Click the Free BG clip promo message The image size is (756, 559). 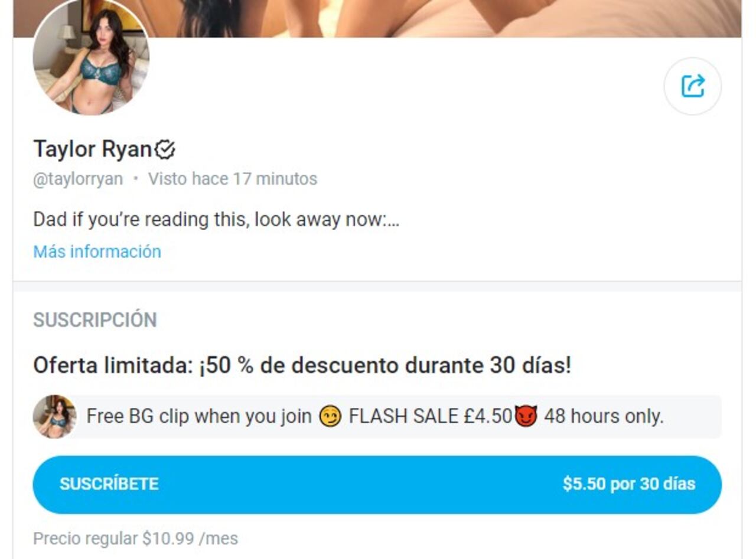(375, 417)
